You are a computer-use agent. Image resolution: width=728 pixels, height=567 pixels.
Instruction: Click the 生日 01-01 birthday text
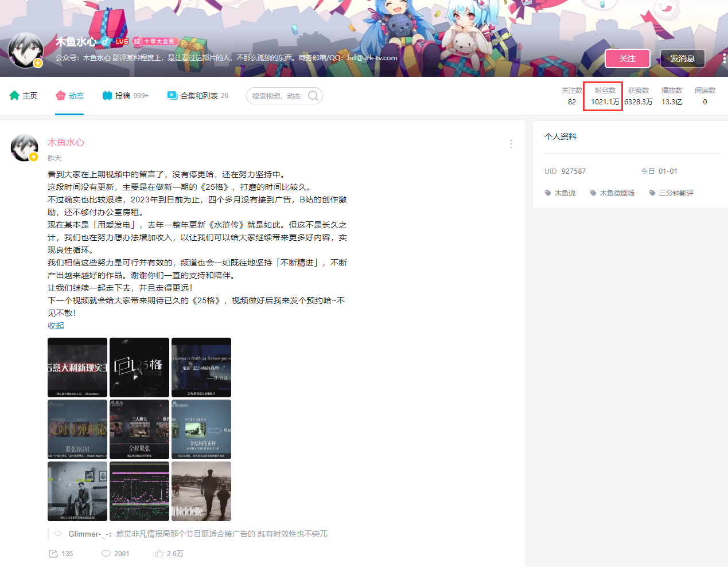(659, 171)
